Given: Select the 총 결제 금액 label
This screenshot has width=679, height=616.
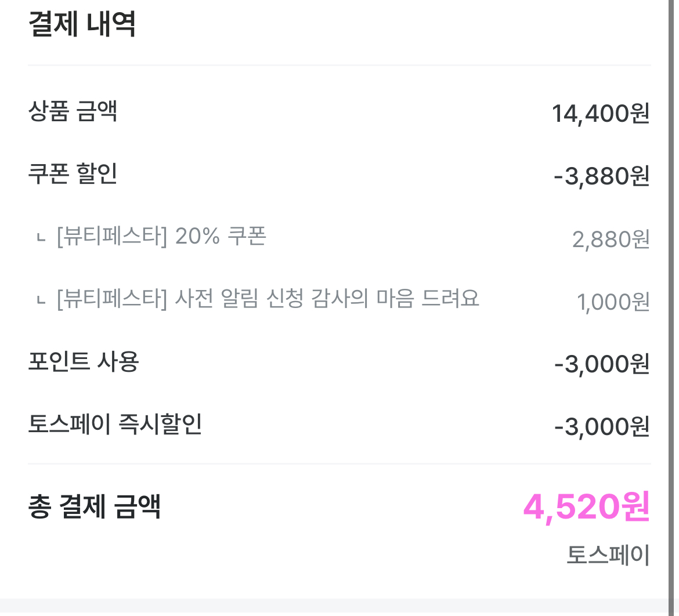Looking at the screenshot, I should 94,506.
